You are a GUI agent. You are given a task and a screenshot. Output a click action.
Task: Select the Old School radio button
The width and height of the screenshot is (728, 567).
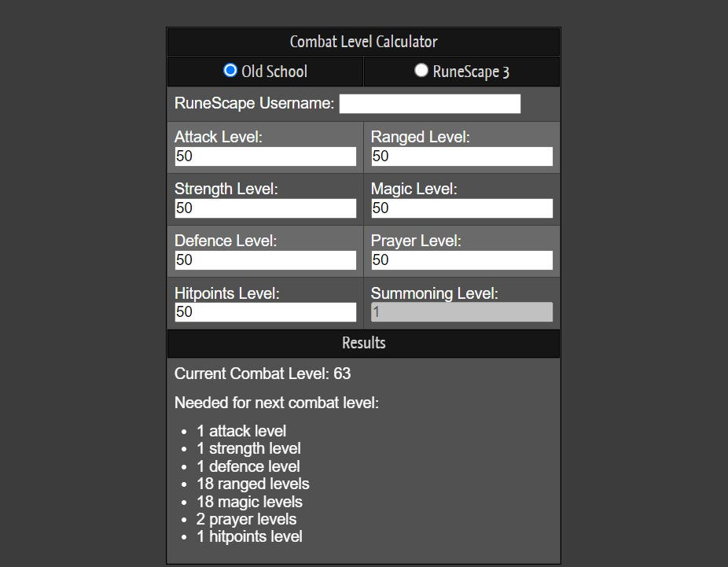(230, 70)
